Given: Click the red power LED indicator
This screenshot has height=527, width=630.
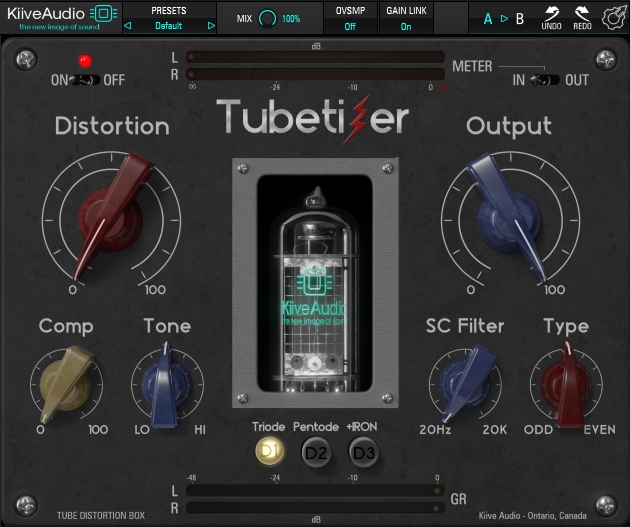Looking at the screenshot, I should pos(85,61).
